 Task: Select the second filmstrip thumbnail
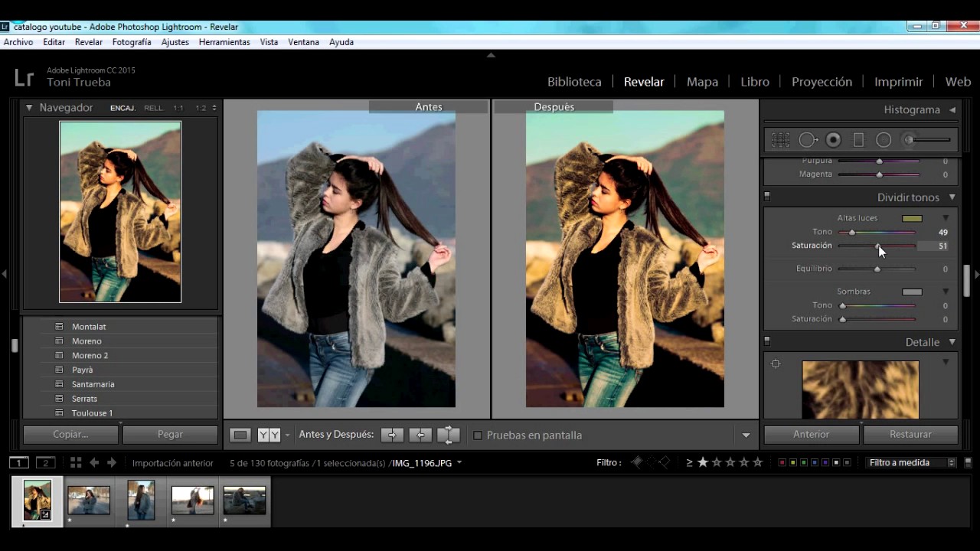pyautogui.click(x=89, y=500)
